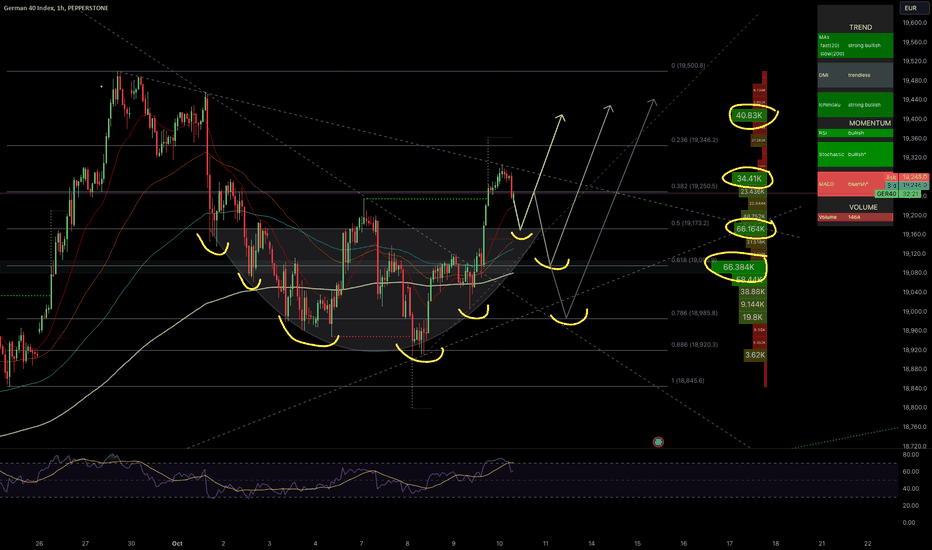The width and height of the screenshot is (932, 550).
Task: Click the VOLUME header in the indicator table
Action: 863,207
